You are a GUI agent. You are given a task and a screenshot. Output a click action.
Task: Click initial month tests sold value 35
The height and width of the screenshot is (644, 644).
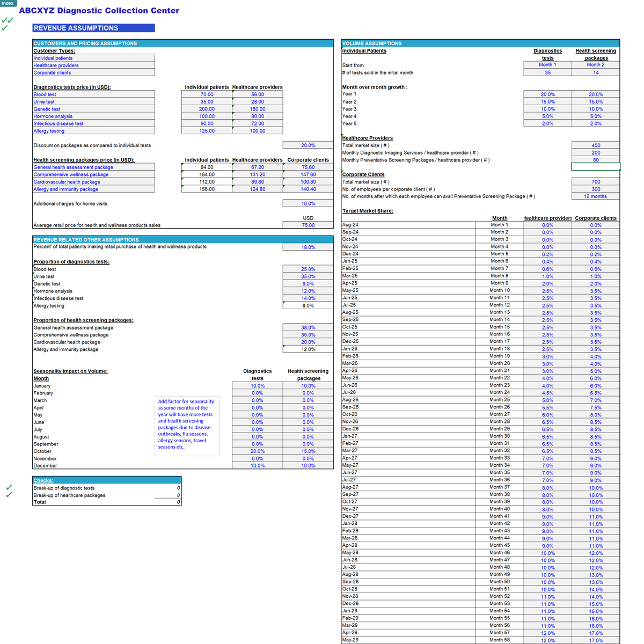point(547,72)
